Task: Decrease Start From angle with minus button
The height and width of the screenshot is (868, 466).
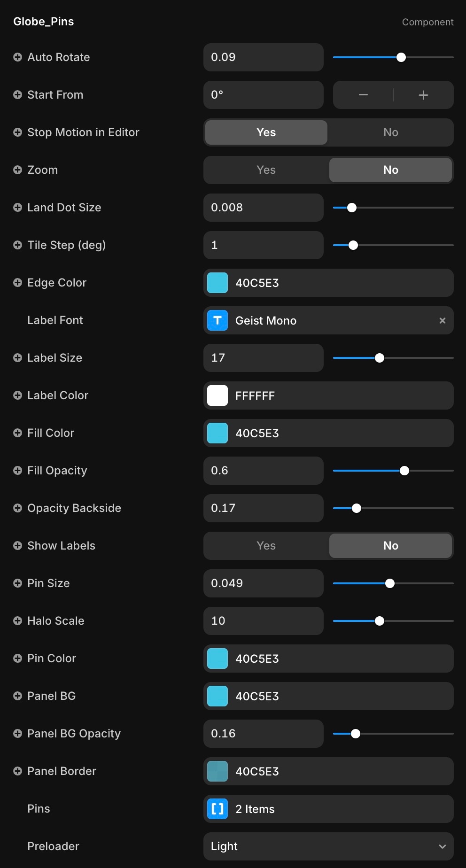Action: [x=363, y=95]
